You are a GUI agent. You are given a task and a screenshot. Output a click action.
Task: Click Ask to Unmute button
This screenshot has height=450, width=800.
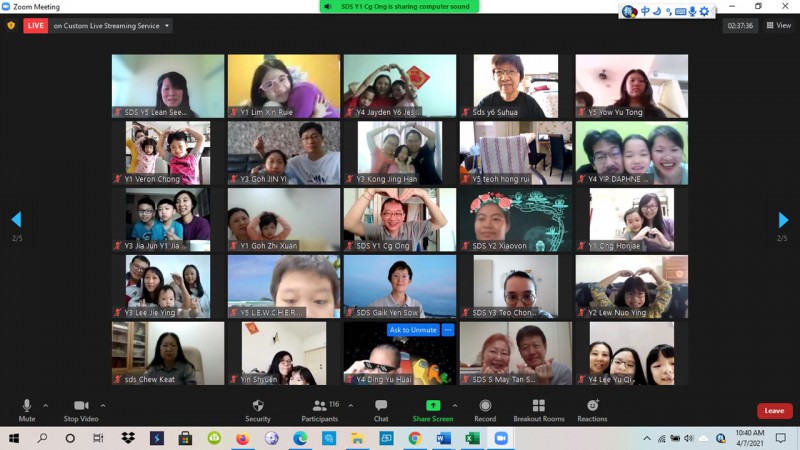coord(413,330)
